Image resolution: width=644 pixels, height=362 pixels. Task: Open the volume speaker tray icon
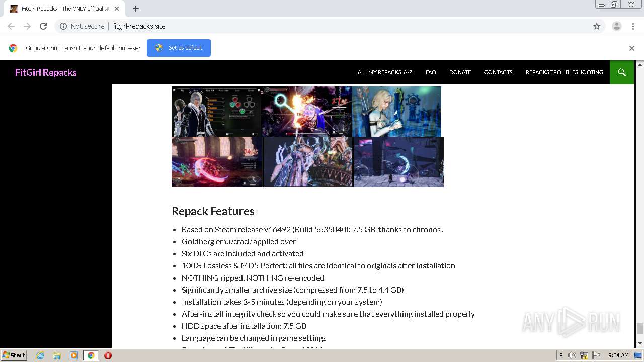point(572,355)
